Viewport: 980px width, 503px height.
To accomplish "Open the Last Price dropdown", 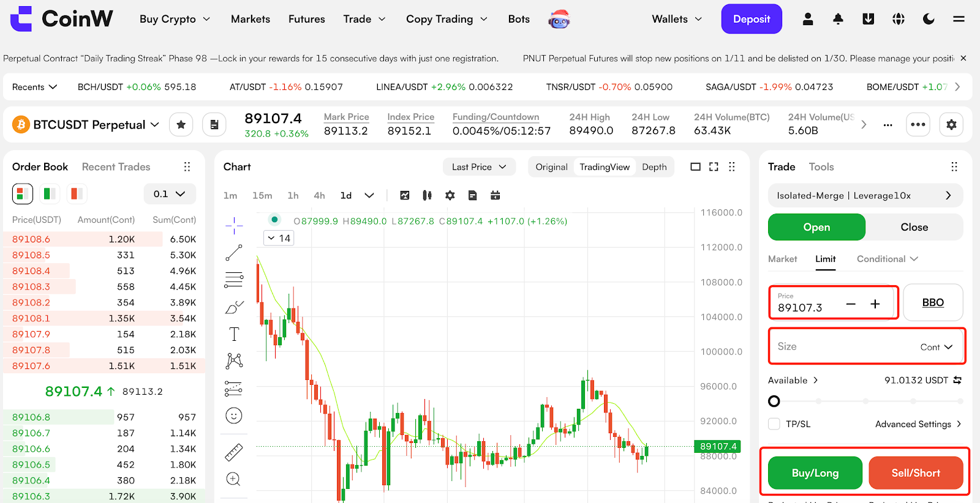I will (x=479, y=167).
